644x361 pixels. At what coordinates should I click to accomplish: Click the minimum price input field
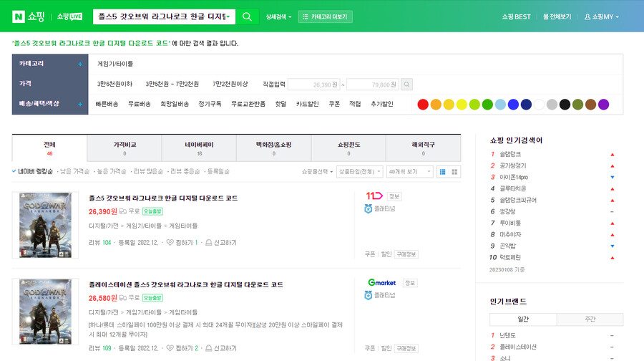pyautogui.click(x=314, y=85)
